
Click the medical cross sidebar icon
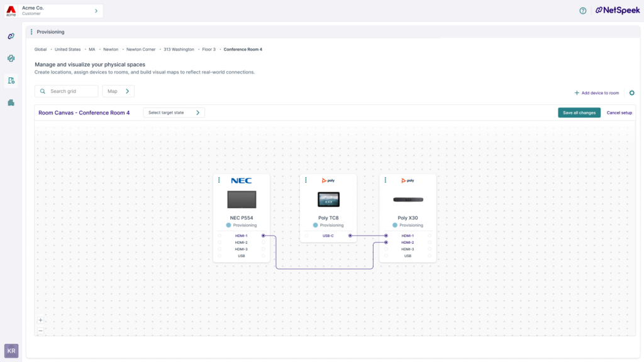click(11, 58)
